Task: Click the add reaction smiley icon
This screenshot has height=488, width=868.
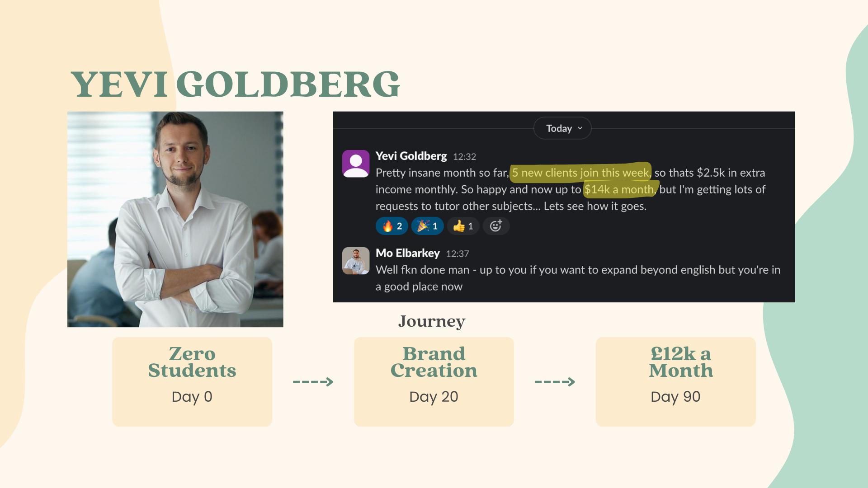Action: (x=496, y=226)
